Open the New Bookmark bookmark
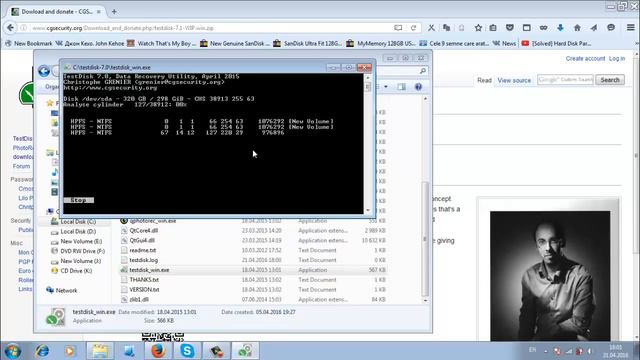The height and width of the screenshot is (360, 640). [29, 43]
